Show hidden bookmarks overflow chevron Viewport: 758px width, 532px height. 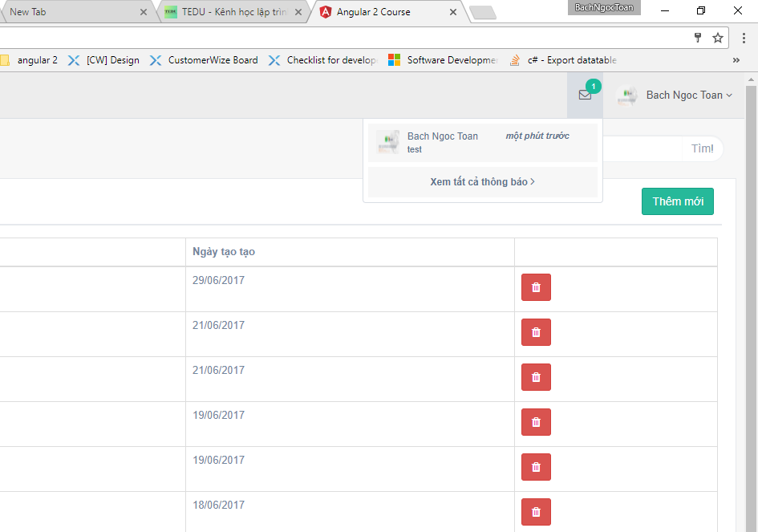pyautogui.click(x=736, y=60)
